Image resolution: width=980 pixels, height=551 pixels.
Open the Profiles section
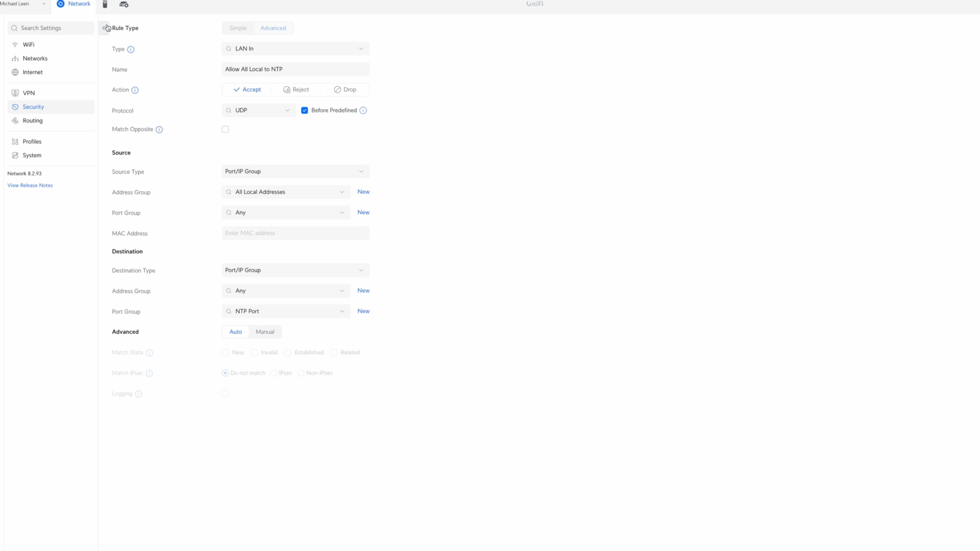(31, 141)
